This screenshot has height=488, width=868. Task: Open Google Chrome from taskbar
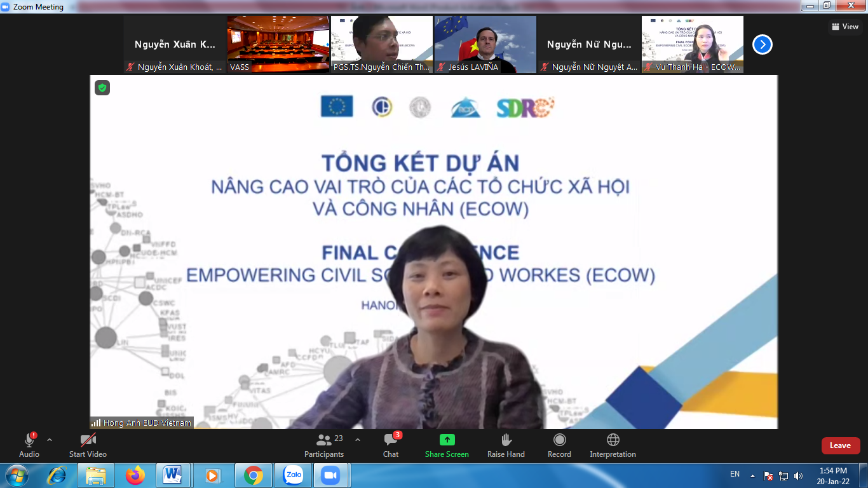pos(253,475)
